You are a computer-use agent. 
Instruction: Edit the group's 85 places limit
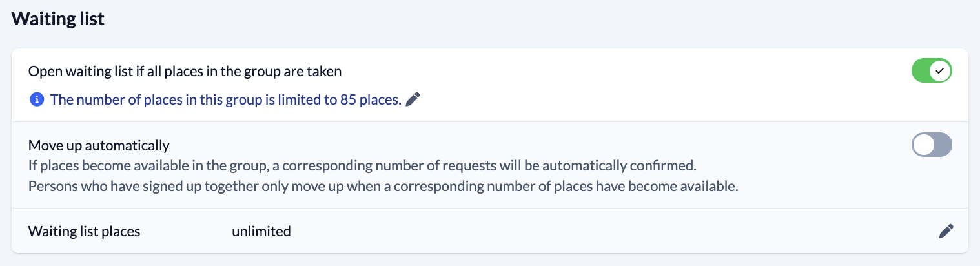tap(413, 100)
